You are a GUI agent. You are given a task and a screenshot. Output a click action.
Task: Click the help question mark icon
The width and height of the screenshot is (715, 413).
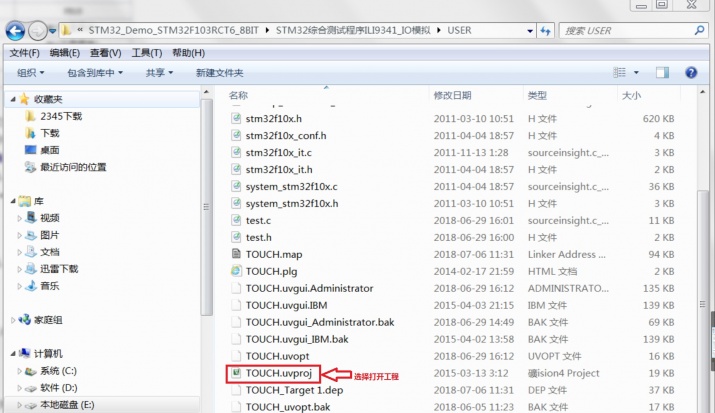[690, 73]
